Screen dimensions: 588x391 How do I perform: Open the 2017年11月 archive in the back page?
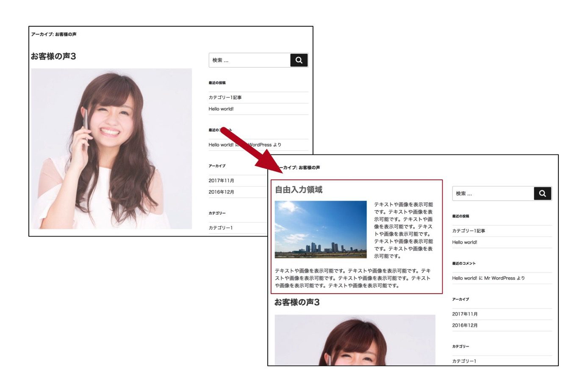[221, 181]
